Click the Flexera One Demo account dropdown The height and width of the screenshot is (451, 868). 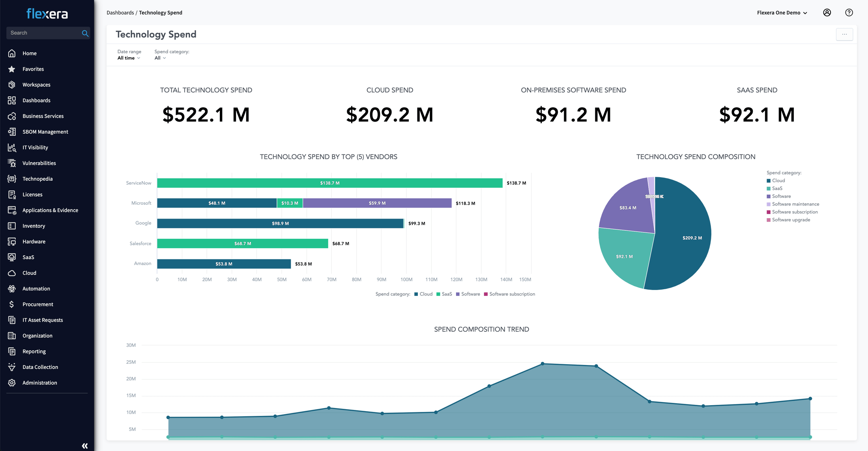pyautogui.click(x=781, y=12)
